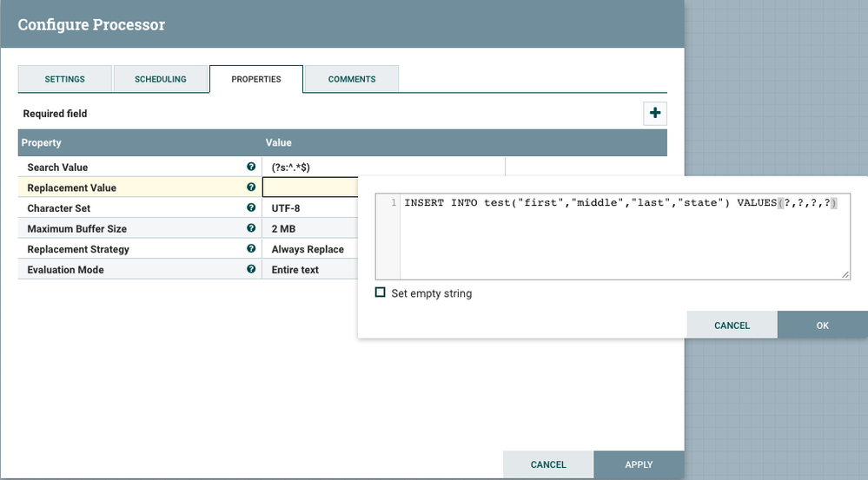
Task: Click help icon next to Search Value
Action: (x=251, y=167)
